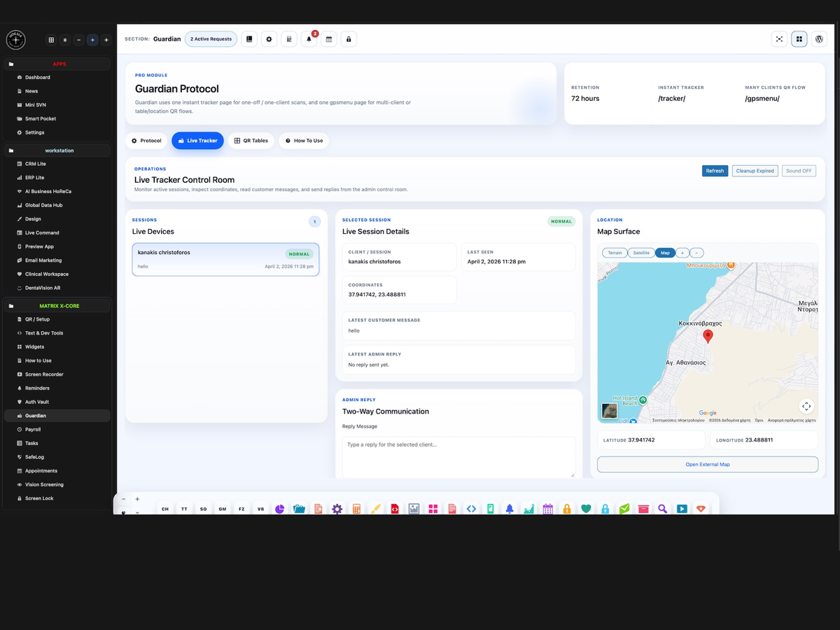Select the grid layout icon at top right

[x=799, y=38]
